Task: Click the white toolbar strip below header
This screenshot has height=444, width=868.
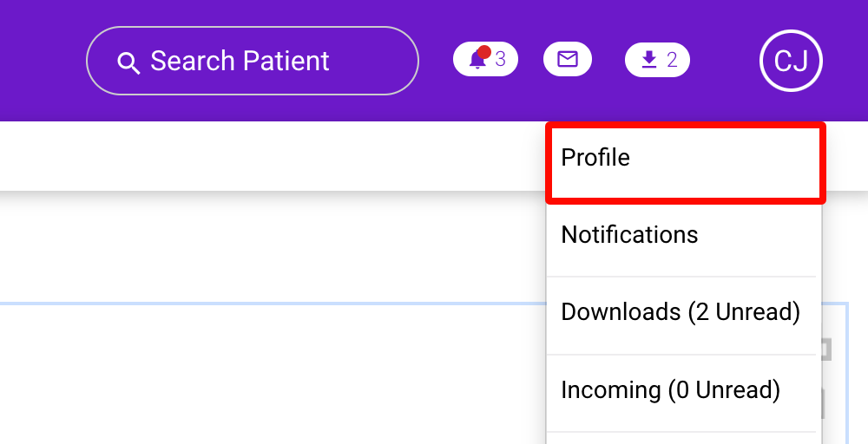Action: click(x=260, y=156)
